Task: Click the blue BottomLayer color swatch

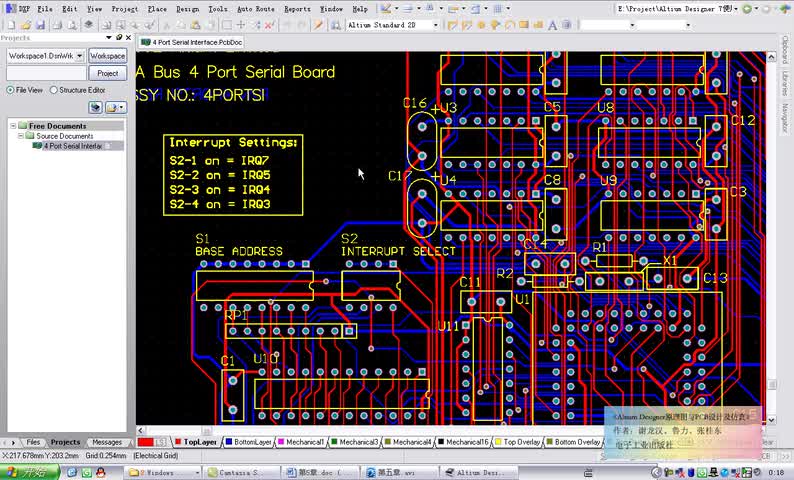Action: tap(228, 442)
